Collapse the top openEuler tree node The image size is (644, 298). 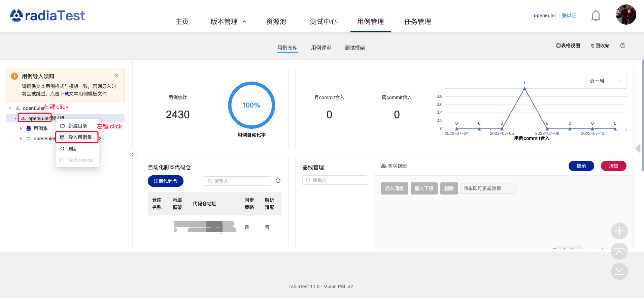[10, 108]
